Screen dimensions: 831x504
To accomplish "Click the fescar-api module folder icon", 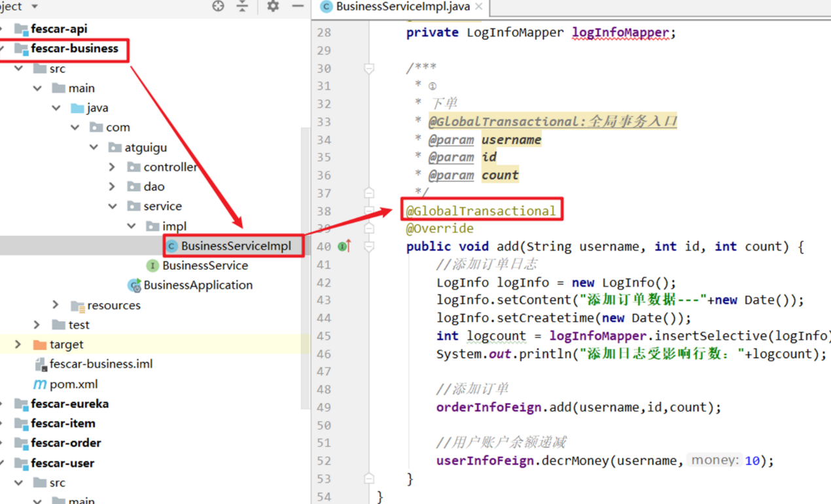I will (21, 29).
